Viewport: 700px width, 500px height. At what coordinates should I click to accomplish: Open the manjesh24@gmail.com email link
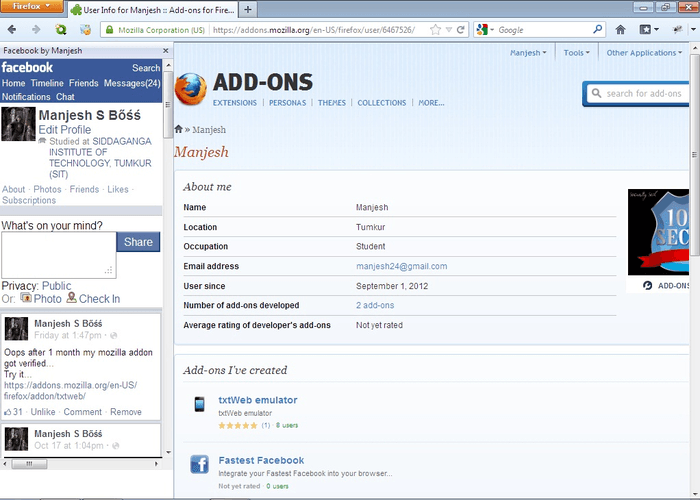[401, 266]
